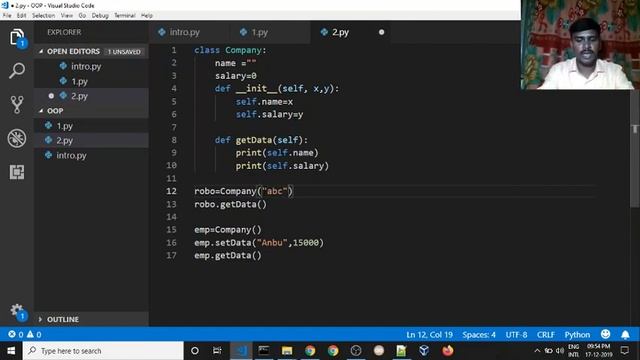The image size is (640, 360).
Task: Switch to the intro.py editor tab
Action: [x=189, y=32]
